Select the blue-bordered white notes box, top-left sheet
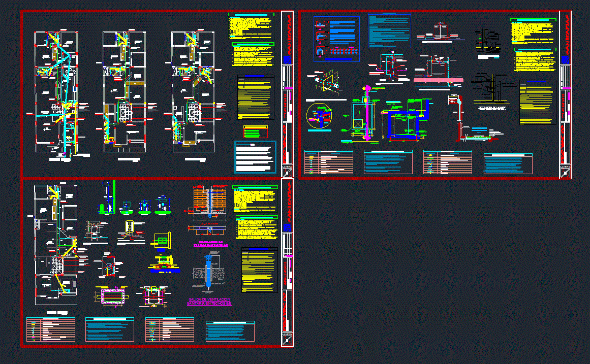The image size is (590, 364). [255, 157]
